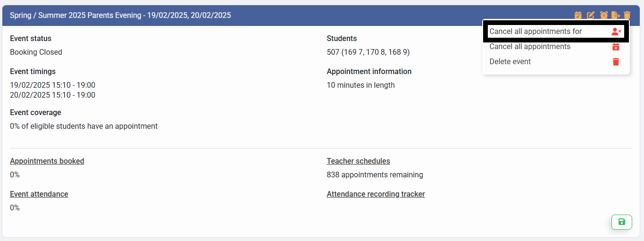
Task: Click the green save icon button
Action: tap(621, 222)
